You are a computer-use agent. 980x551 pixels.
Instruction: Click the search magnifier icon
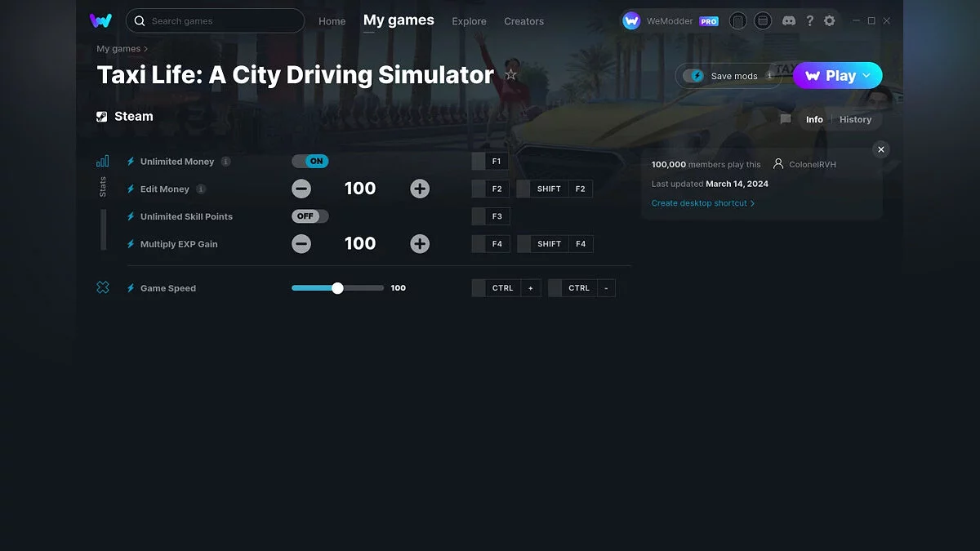click(x=140, y=21)
